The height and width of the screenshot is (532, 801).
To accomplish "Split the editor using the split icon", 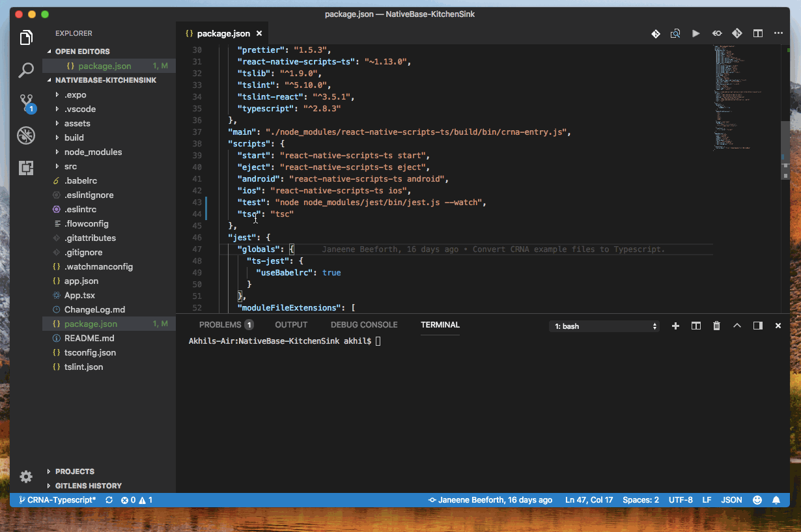I will coord(758,33).
